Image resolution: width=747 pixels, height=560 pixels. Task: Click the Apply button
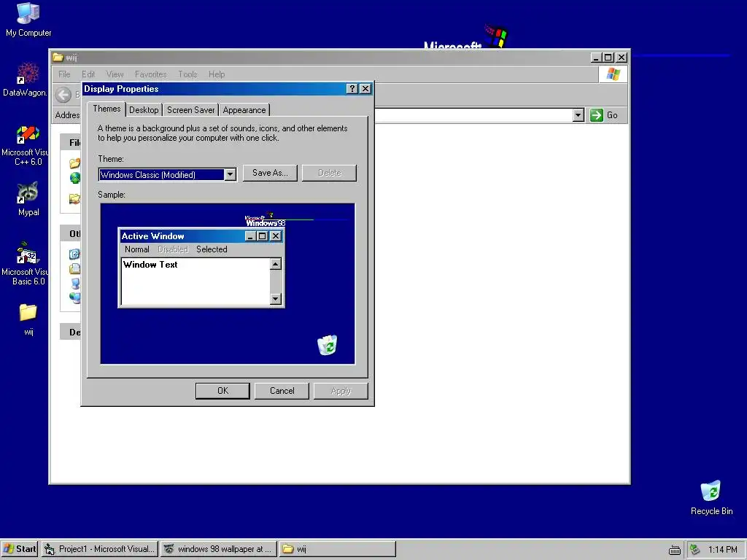(341, 391)
